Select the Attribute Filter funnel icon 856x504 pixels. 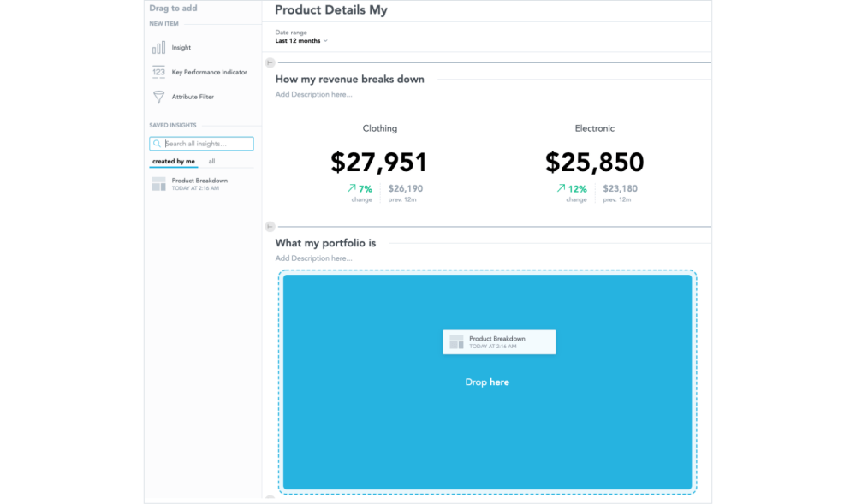158,97
